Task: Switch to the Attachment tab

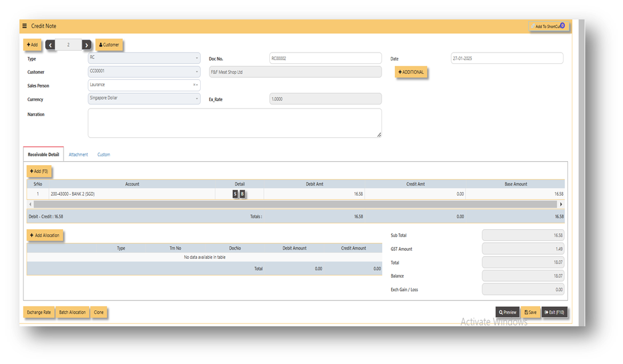Action: pyautogui.click(x=78, y=154)
